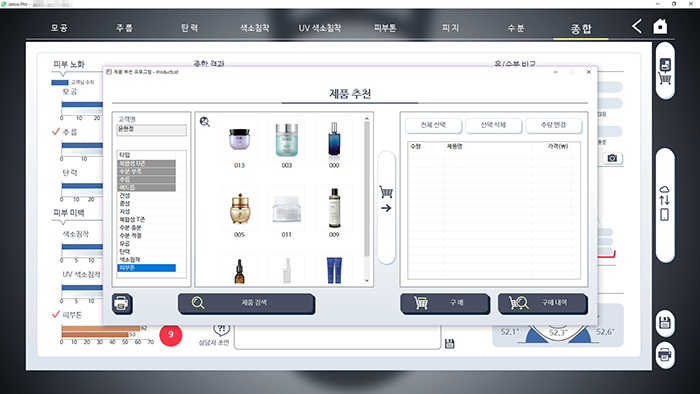Toggle 피부톤 checkmark in main window
The image size is (700, 394).
(x=56, y=315)
